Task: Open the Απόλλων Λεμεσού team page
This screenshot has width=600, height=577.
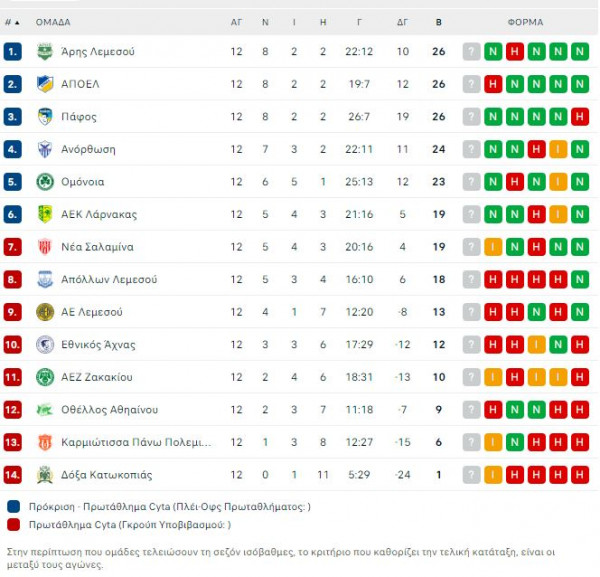Action: [x=109, y=279]
